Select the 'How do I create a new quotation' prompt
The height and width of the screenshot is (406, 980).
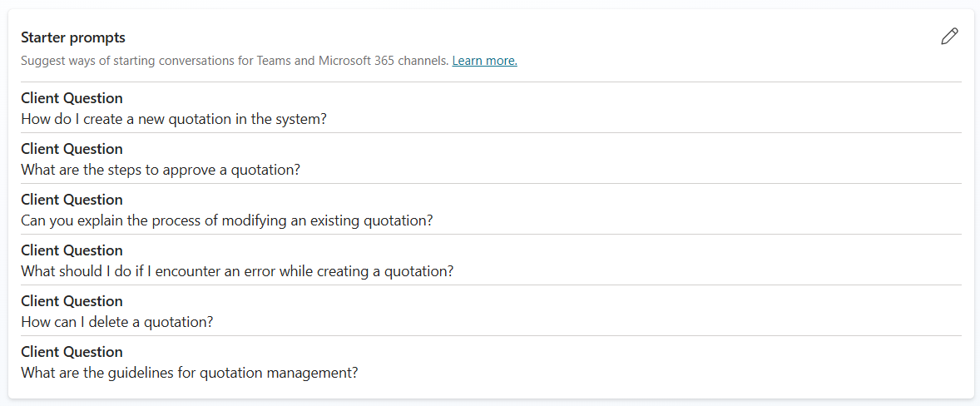(x=174, y=119)
